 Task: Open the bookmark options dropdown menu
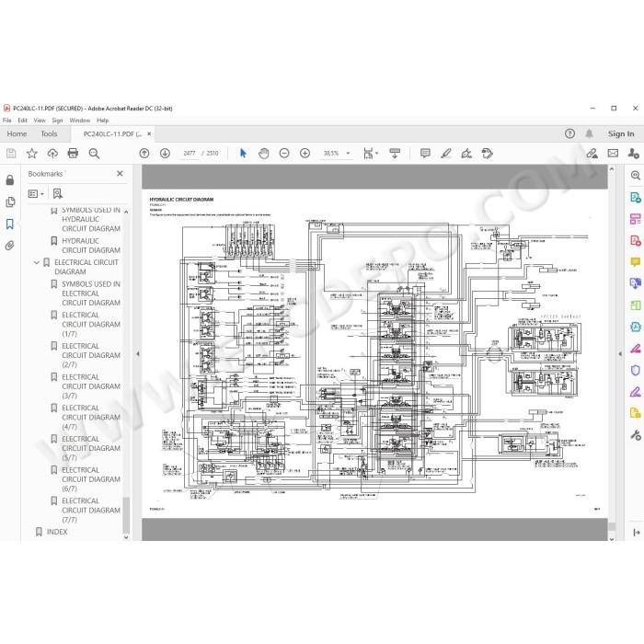pyautogui.click(x=36, y=194)
